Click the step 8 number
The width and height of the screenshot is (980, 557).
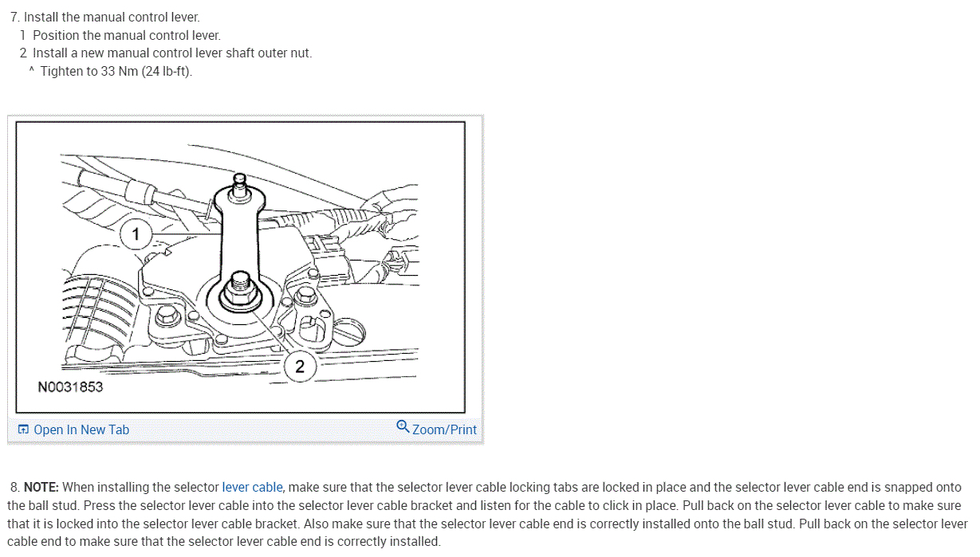tap(15, 487)
